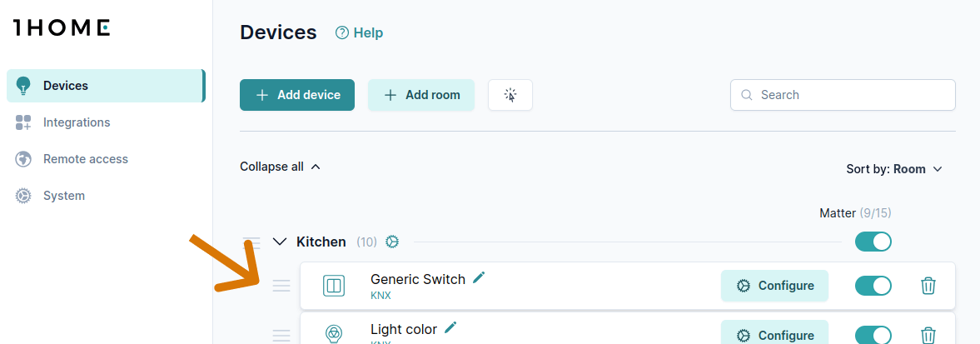Go to Remote access section
980x344 pixels.
[85, 159]
